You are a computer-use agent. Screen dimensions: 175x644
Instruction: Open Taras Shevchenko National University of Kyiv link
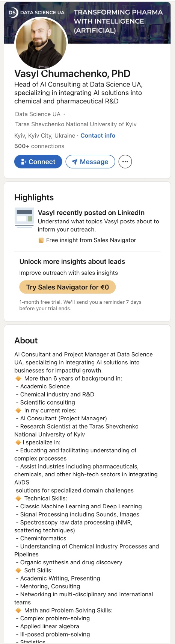pos(76,124)
